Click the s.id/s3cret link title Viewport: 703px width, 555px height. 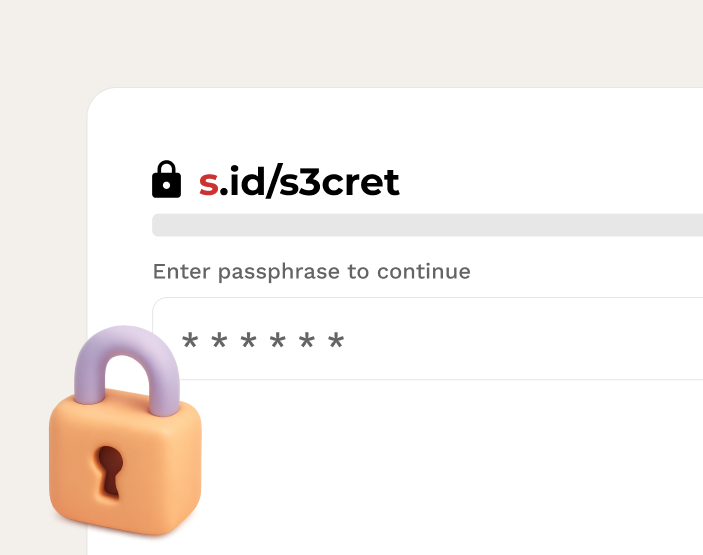pyautogui.click(x=298, y=182)
